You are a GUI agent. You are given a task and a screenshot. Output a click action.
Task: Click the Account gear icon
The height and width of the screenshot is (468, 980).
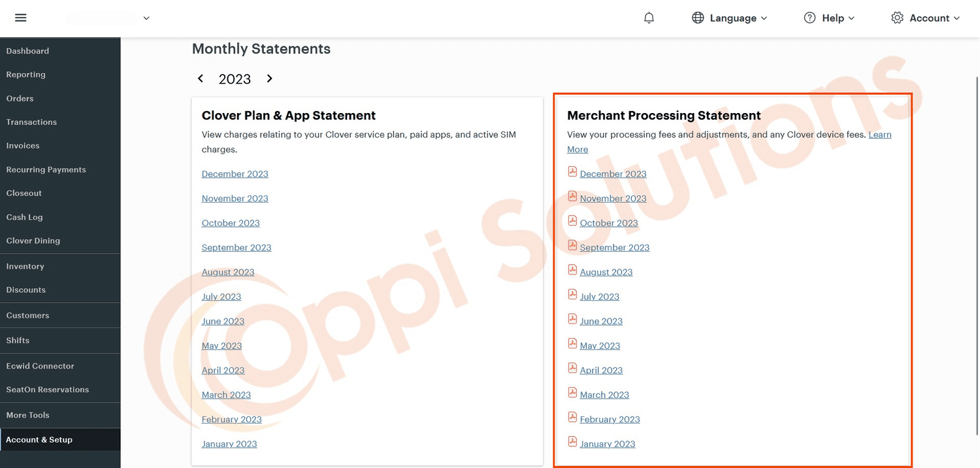click(x=897, y=18)
